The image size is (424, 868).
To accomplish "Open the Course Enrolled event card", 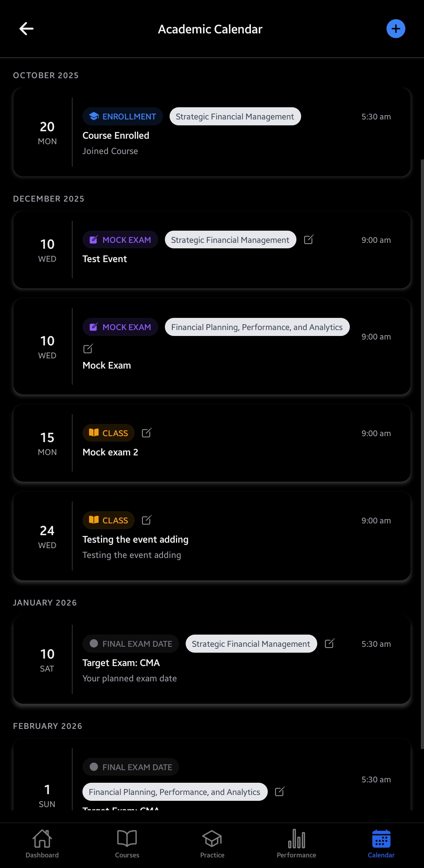I will tap(212, 132).
